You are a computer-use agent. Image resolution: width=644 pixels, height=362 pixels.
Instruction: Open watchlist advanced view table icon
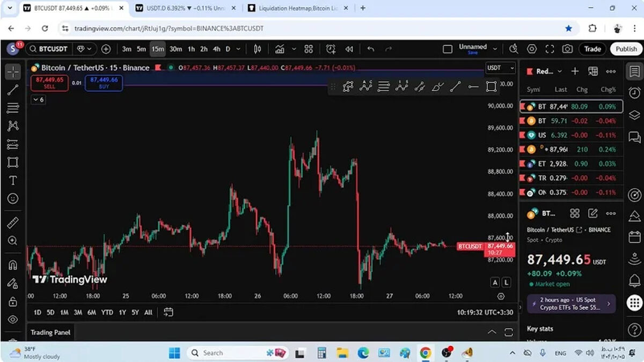(593, 71)
